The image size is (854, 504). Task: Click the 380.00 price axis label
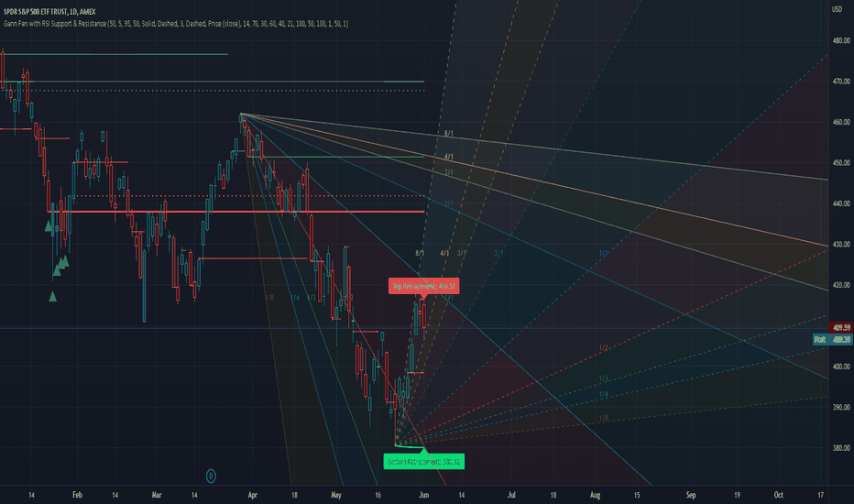tap(841, 448)
